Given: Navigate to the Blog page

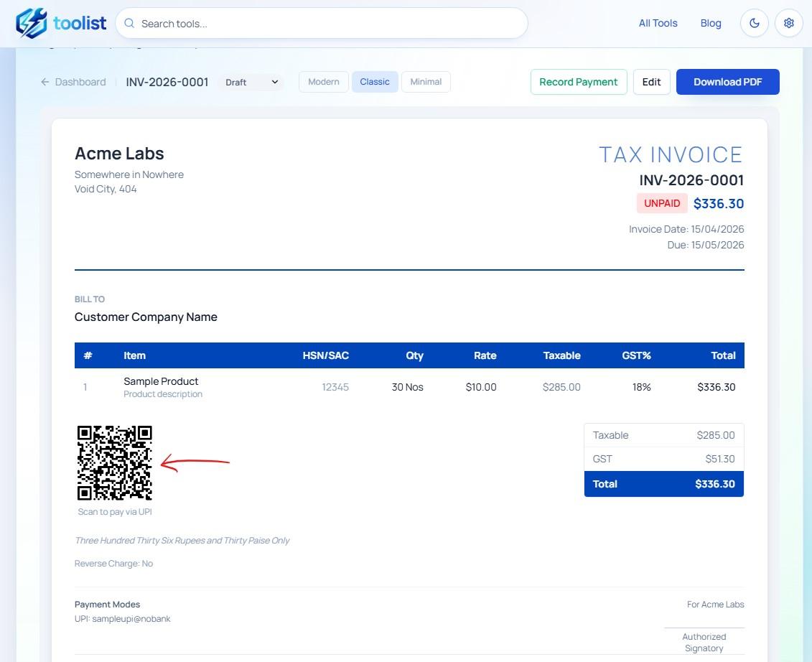Looking at the screenshot, I should (x=710, y=22).
